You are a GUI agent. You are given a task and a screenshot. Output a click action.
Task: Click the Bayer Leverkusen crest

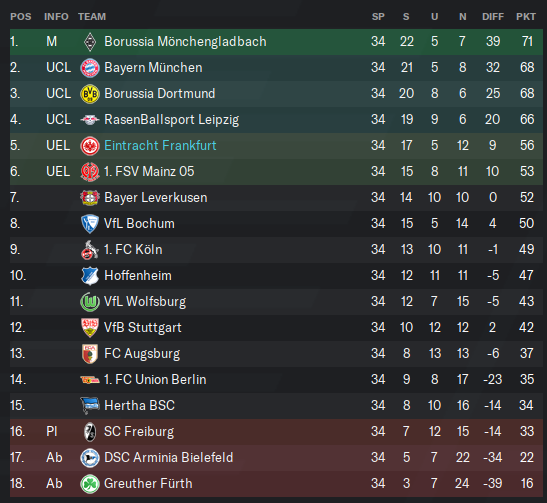[x=90, y=198]
